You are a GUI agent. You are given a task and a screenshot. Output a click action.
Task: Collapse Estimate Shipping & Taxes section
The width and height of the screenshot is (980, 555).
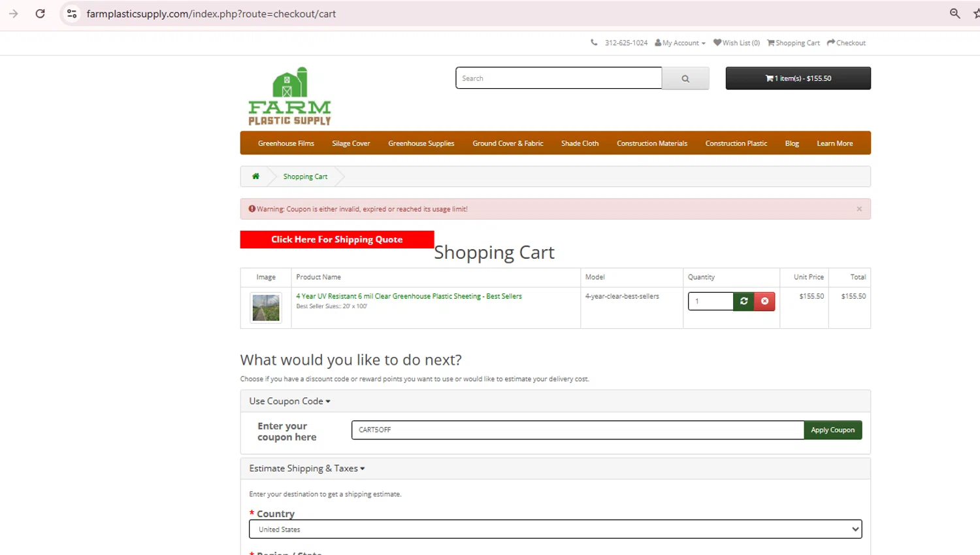click(306, 469)
